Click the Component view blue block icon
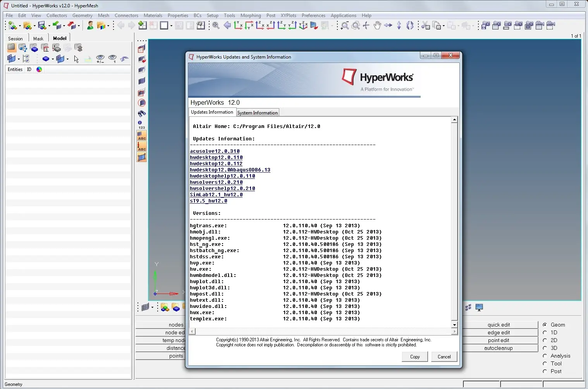The image size is (588, 389). tap(34, 48)
